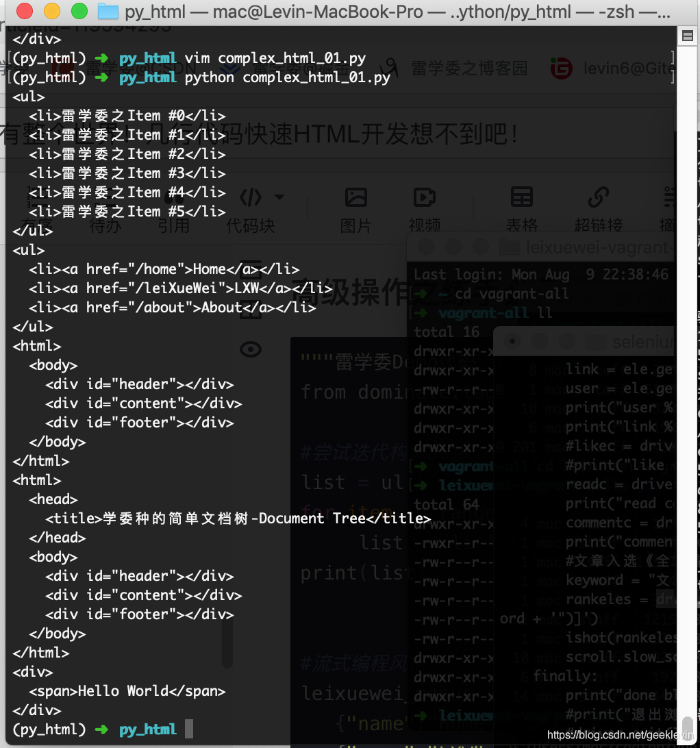Viewport: 700px width, 748px height.
Task: Click the '<head>' output line
Action: point(53,499)
